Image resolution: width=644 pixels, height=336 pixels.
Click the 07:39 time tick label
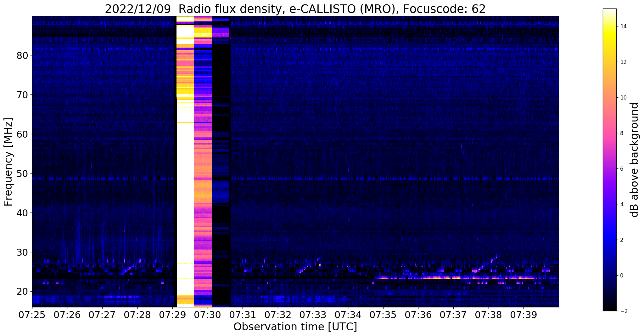[524, 315]
